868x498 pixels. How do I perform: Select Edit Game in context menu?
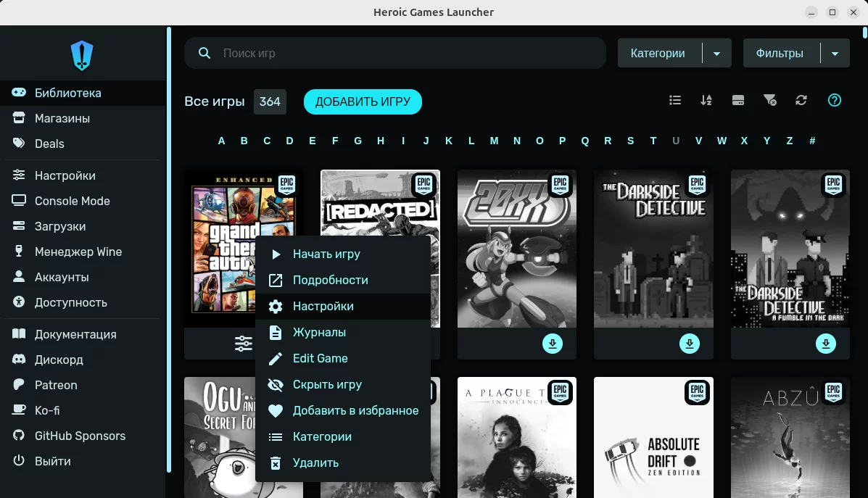pos(343,358)
